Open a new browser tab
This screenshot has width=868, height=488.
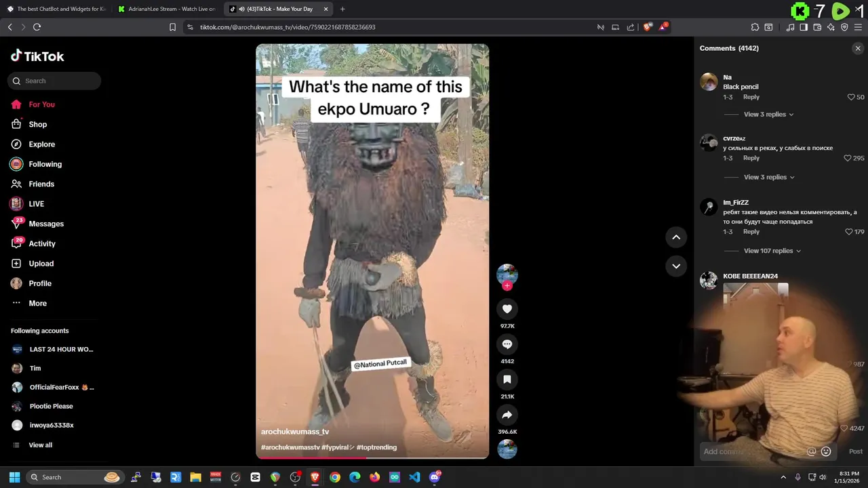coord(342,9)
